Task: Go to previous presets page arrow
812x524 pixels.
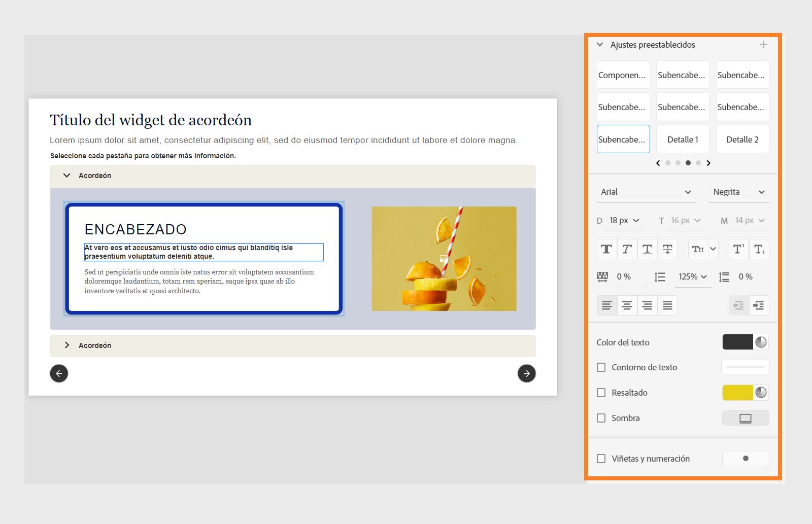Action: coord(658,163)
